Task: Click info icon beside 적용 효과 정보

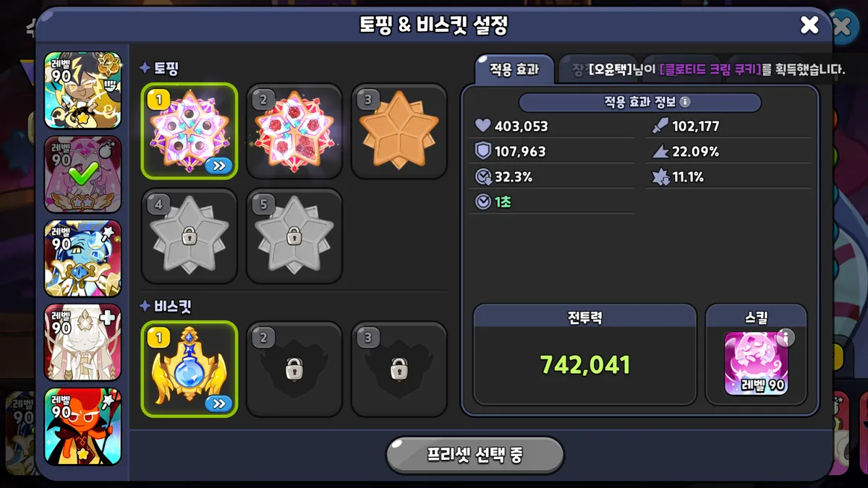Action: coord(685,102)
